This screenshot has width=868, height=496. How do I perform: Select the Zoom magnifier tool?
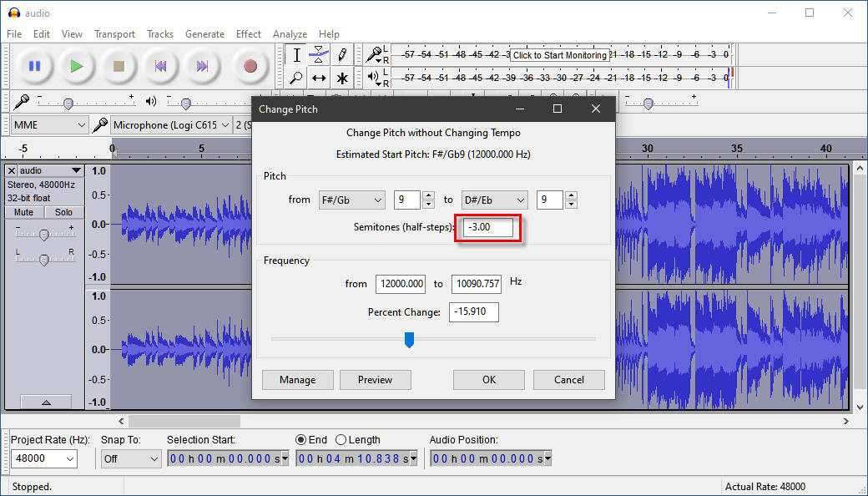pos(296,78)
